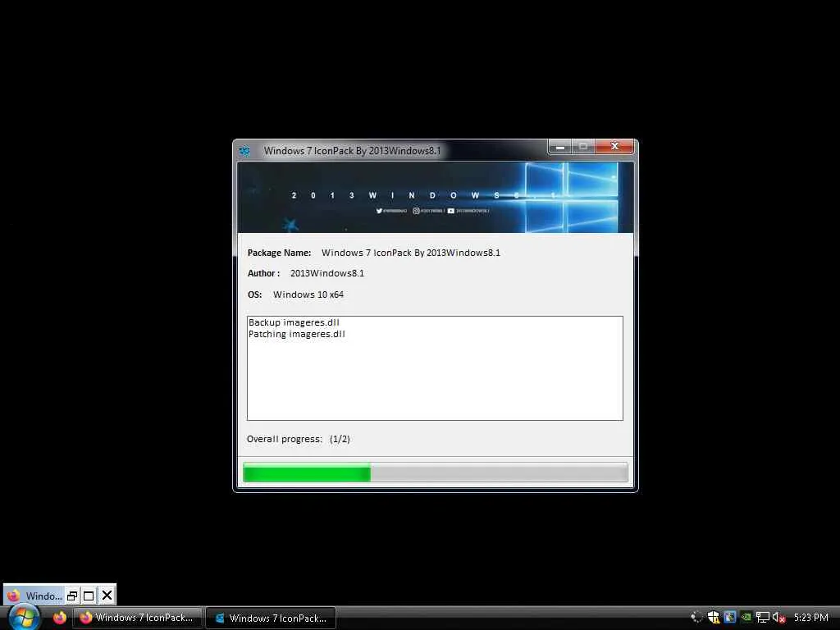Switch to Firefox Windows 7 IconPack taskbar button
This screenshot has height=630, width=840.
tap(138, 618)
